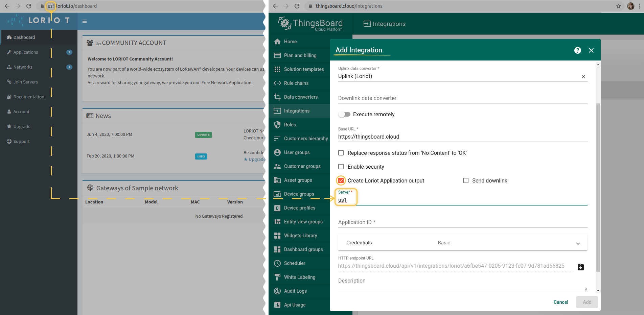This screenshot has height=315, width=644.
Task: Open Roles shield icon item
Action: click(x=277, y=125)
